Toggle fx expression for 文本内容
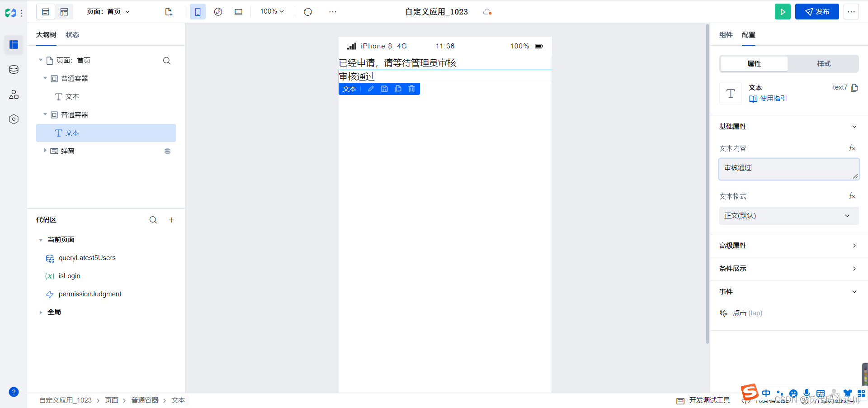Screen dimensions: 868x408 852,148
